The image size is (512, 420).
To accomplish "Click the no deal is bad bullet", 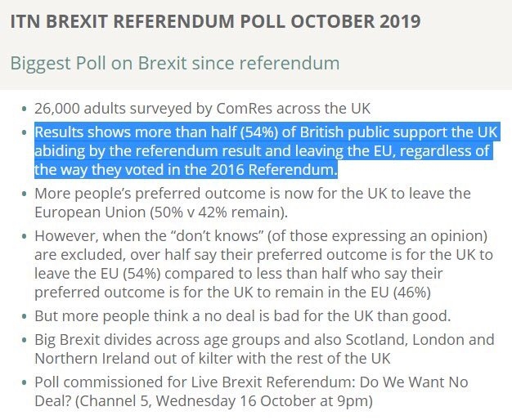I will coord(243,316).
